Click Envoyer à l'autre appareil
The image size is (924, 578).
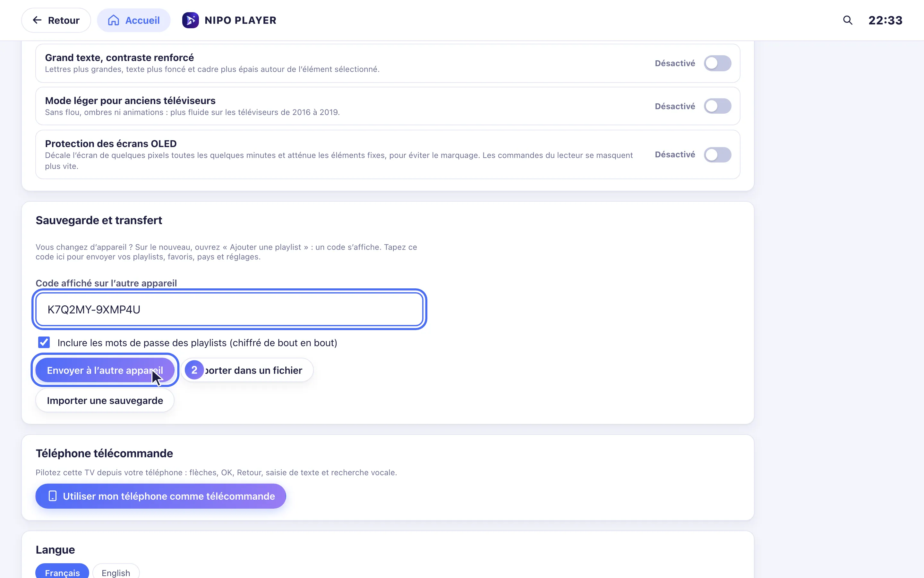105,370
